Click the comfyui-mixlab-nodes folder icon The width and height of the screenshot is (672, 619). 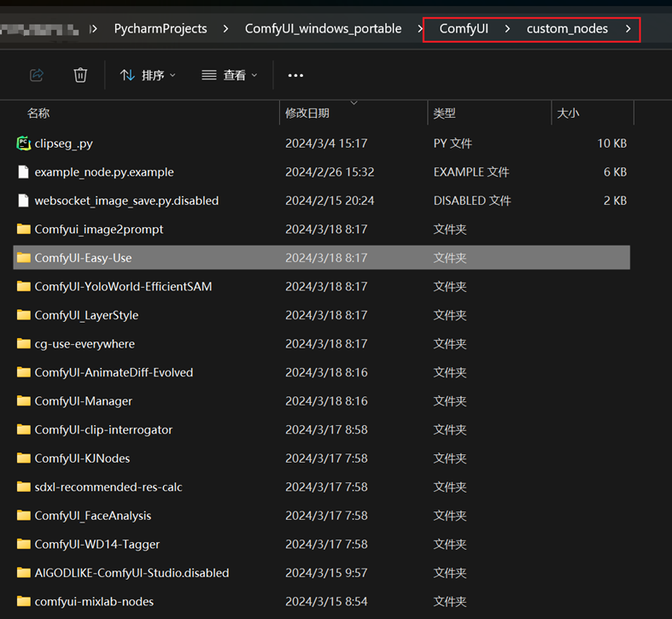point(24,602)
